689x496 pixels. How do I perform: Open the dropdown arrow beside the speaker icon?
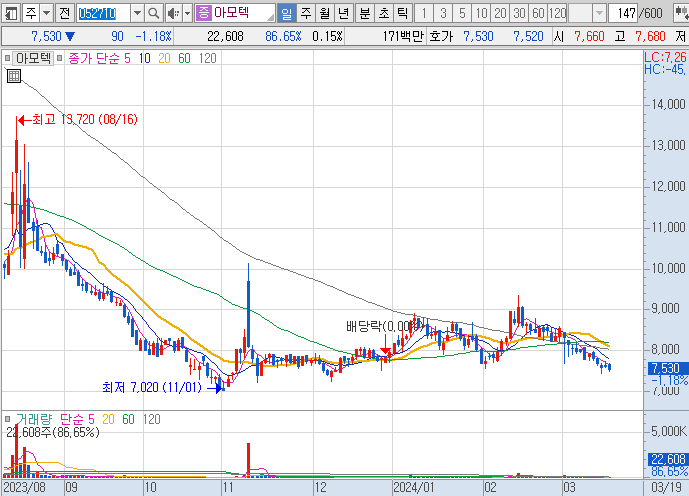[188, 13]
